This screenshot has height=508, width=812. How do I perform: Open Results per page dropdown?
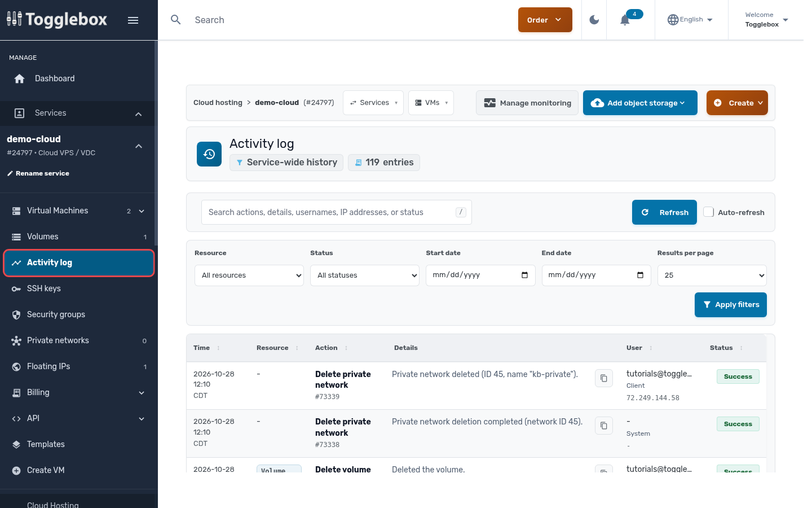pos(712,275)
